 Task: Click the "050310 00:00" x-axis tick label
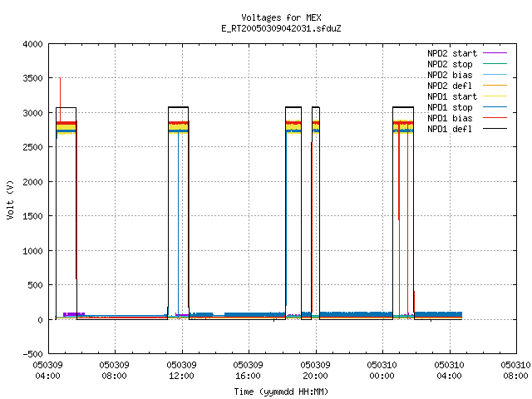(x=382, y=370)
